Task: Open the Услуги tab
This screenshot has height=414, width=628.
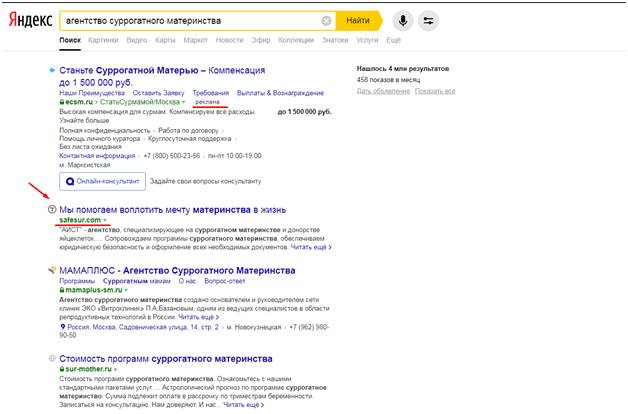Action: point(367,40)
